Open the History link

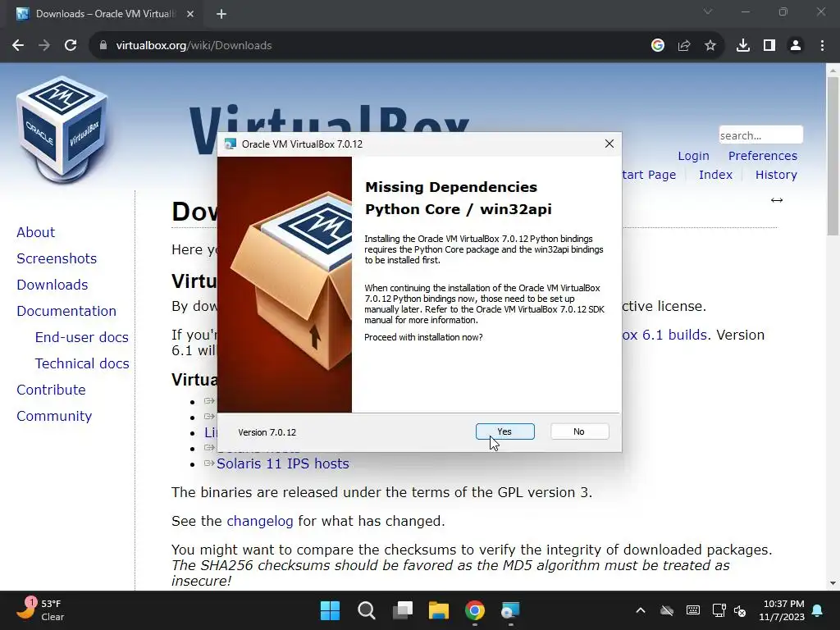click(x=776, y=175)
